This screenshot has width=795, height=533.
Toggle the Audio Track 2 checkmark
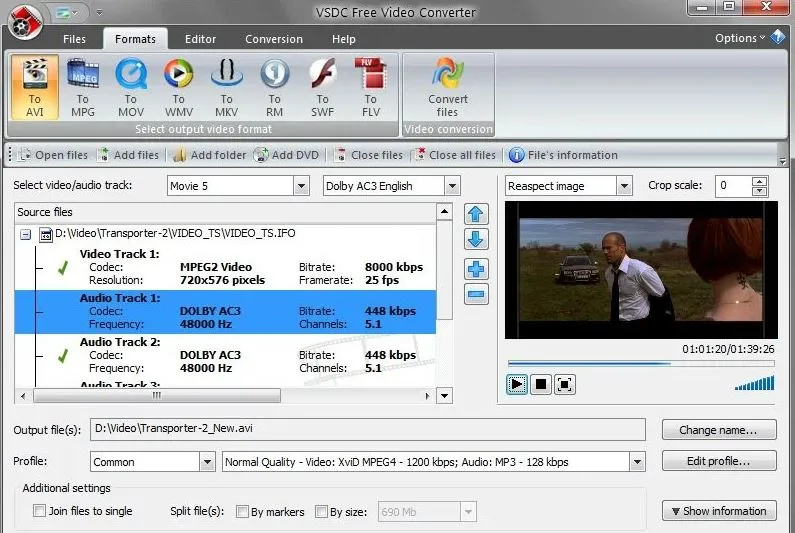(63, 356)
